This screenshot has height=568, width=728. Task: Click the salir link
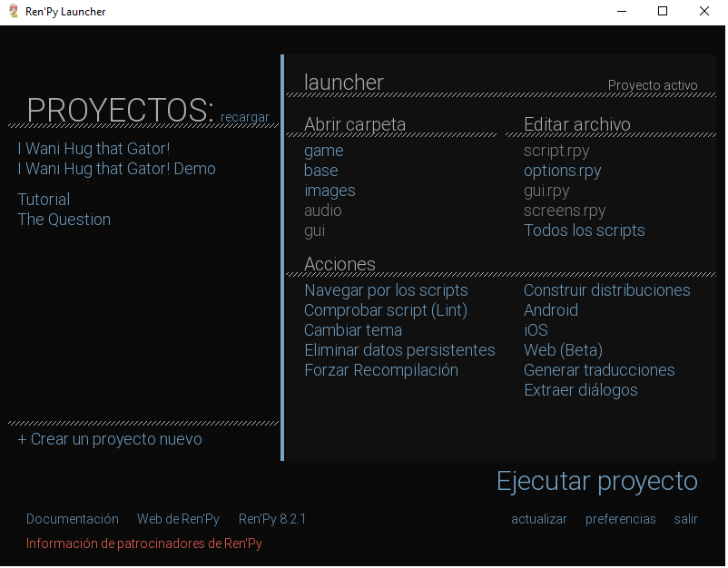tap(685, 519)
